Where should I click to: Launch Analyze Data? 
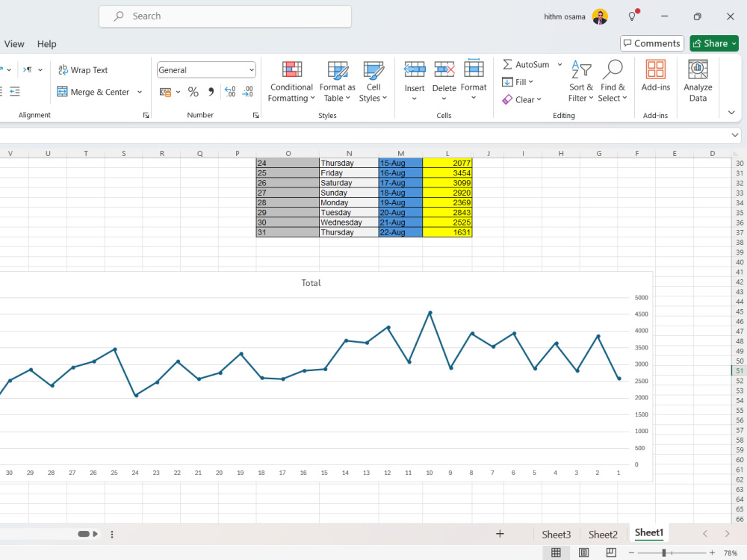[698, 81]
